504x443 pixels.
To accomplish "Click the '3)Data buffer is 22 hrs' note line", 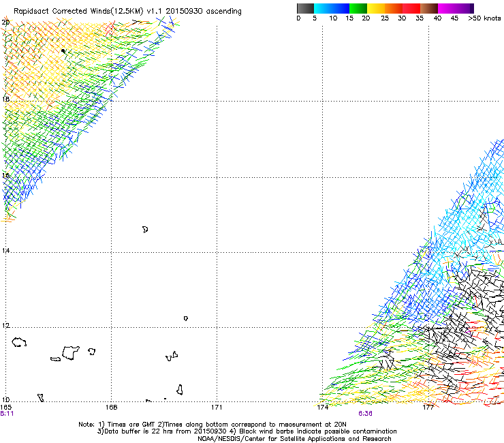I will [247, 431].
